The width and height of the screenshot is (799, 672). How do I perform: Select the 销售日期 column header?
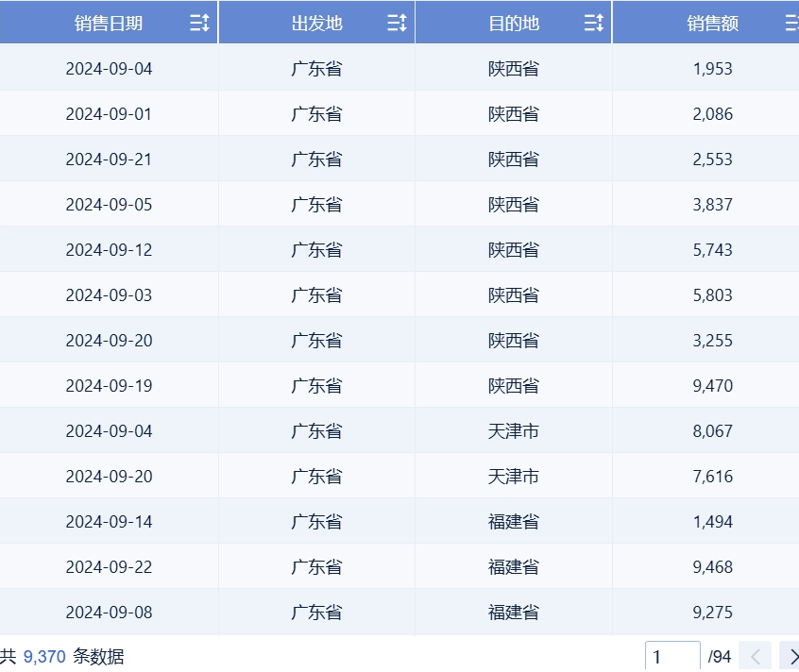coord(109,23)
